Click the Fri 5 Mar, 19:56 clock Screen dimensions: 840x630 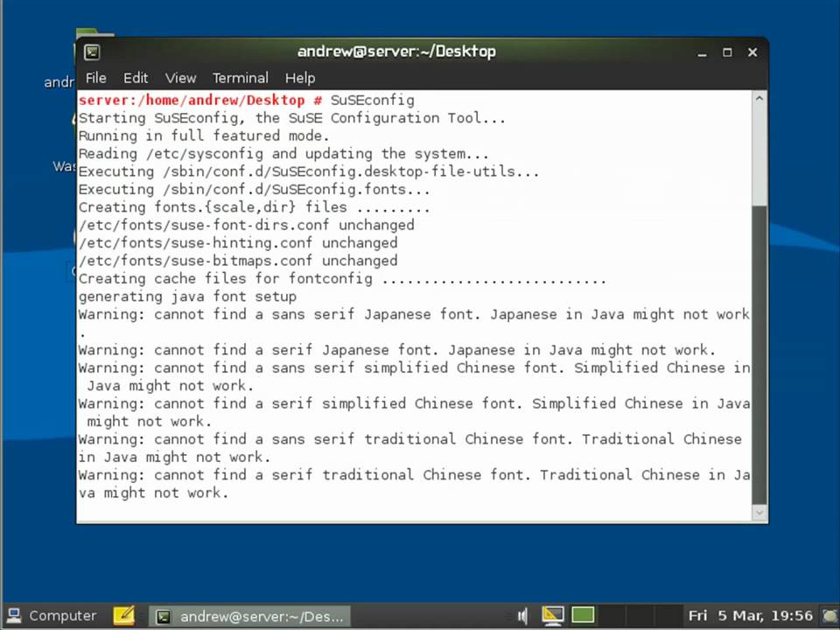[750, 616]
